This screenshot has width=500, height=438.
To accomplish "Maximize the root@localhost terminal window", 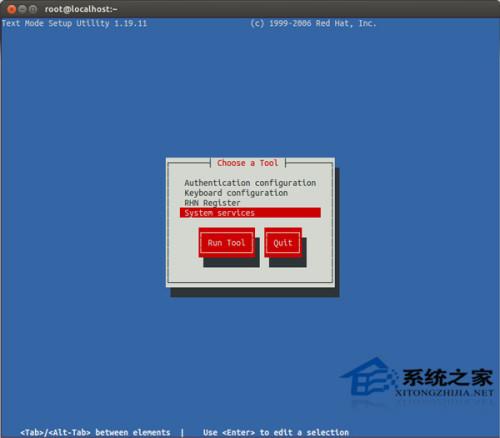I will coord(33,9).
